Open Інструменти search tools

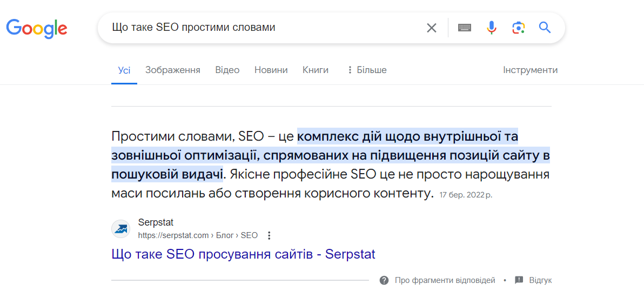click(x=530, y=70)
